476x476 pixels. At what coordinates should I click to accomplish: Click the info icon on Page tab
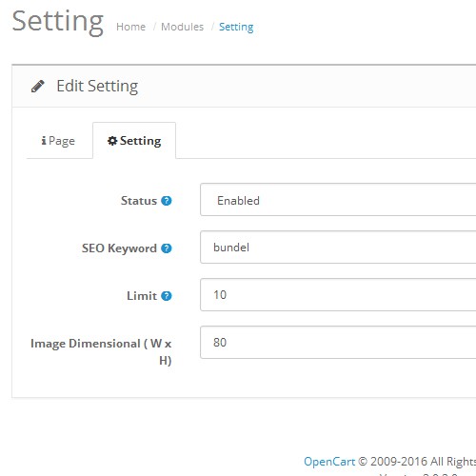pos(44,140)
